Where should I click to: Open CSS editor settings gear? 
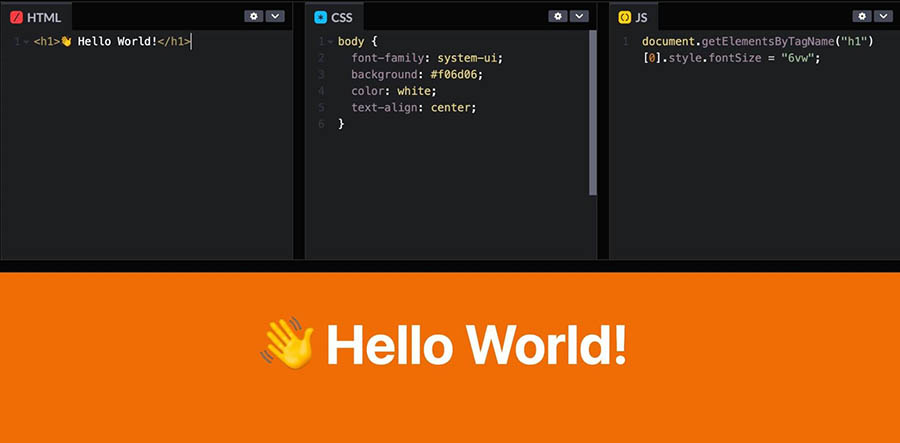[558, 16]
